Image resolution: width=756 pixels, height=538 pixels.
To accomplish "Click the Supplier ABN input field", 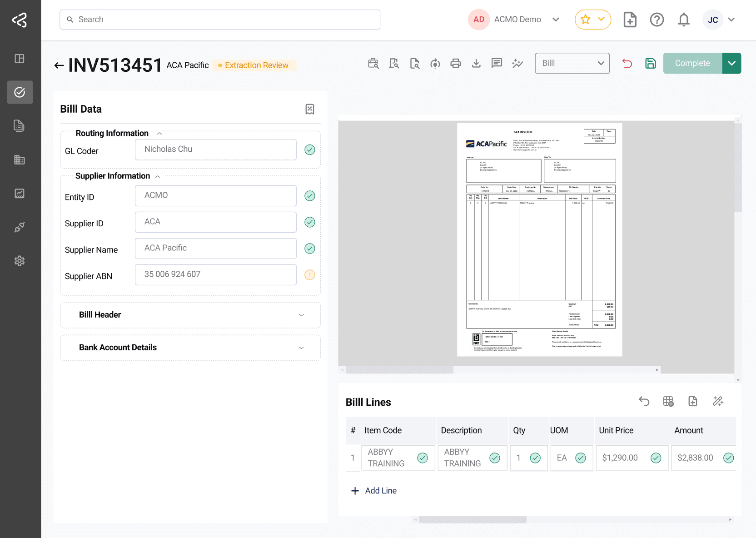I will point(216,275).
